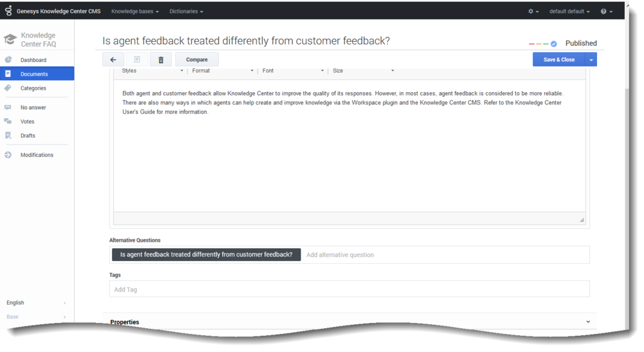
Task: Click the Knowledge Center FAQ title
Action: (x=38, y=40)
